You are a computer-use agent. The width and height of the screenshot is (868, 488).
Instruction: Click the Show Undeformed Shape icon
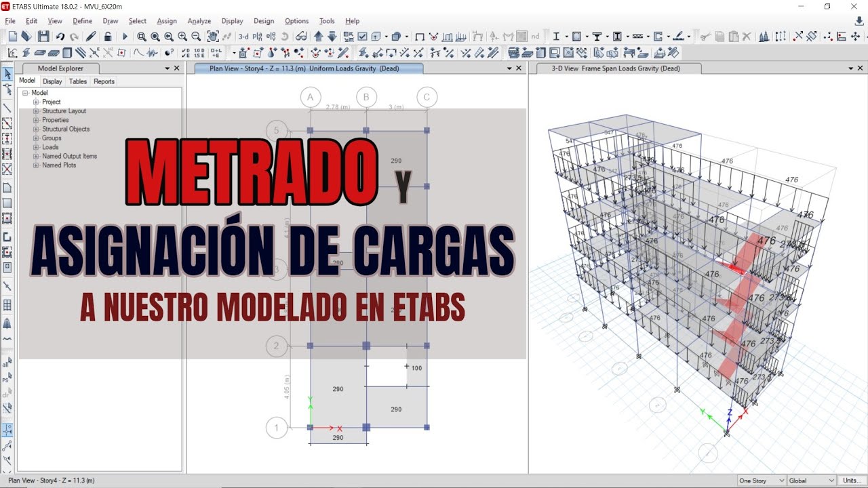(x=420, y=36)
